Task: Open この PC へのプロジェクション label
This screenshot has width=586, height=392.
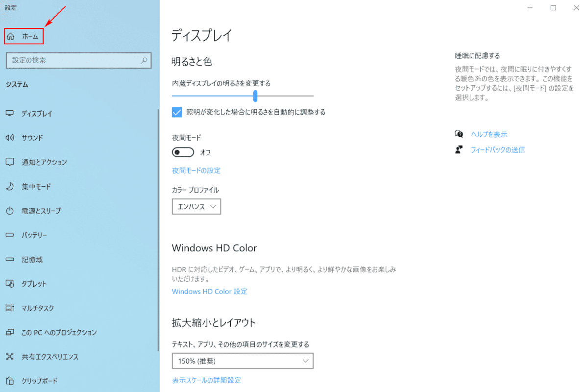Action: (59, 333)
